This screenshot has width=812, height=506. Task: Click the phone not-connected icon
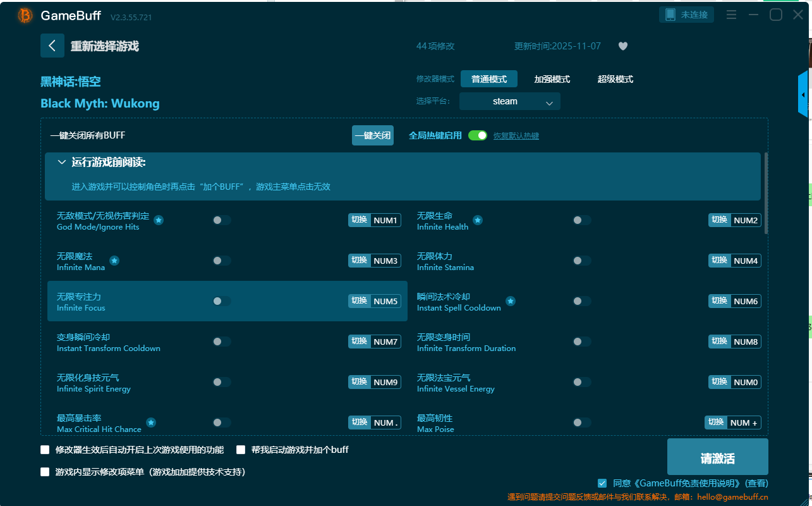point(670,15)
